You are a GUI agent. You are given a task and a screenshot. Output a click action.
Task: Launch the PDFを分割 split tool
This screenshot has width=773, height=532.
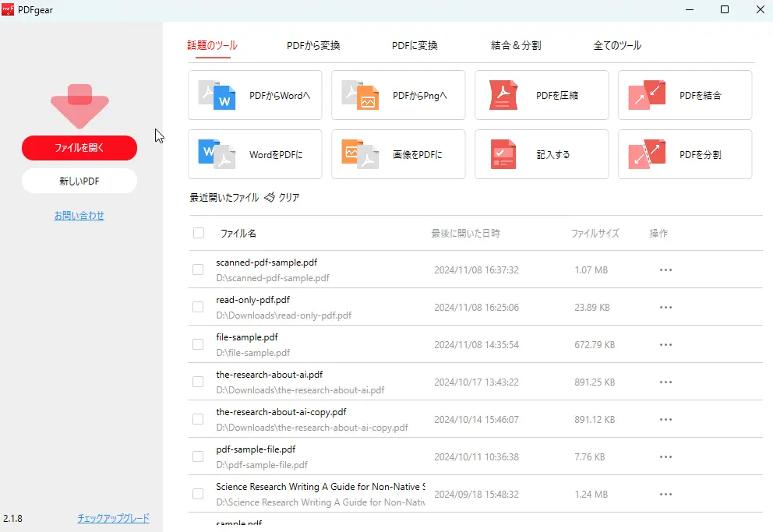(684, 154)
